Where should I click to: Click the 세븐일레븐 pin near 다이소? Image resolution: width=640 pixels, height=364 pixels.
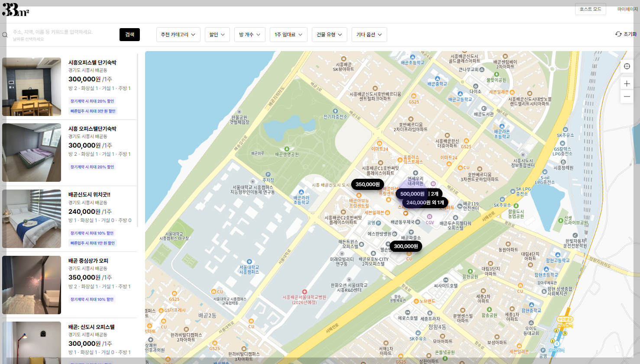pyautogui.click(x=512, y=92)
